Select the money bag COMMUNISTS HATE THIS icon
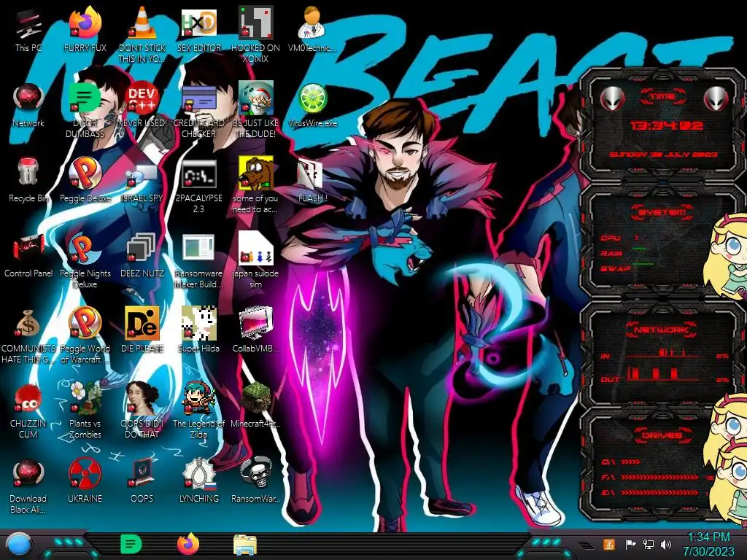747x560 pixels. point(28,324)
